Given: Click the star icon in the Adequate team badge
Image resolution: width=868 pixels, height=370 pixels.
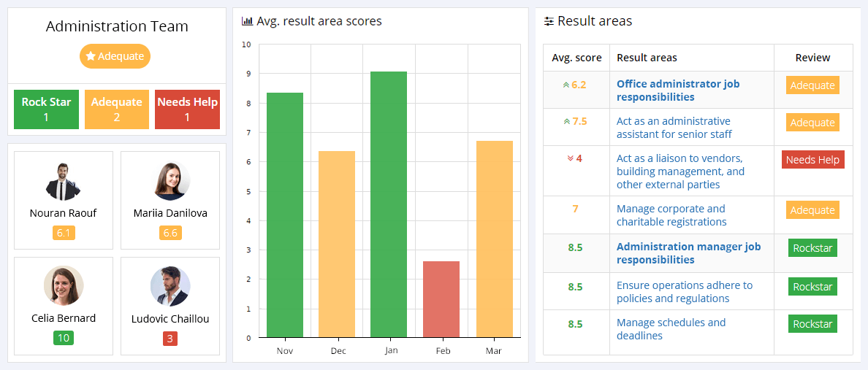Looking at the screenshot, I should (x=91, y=56).
